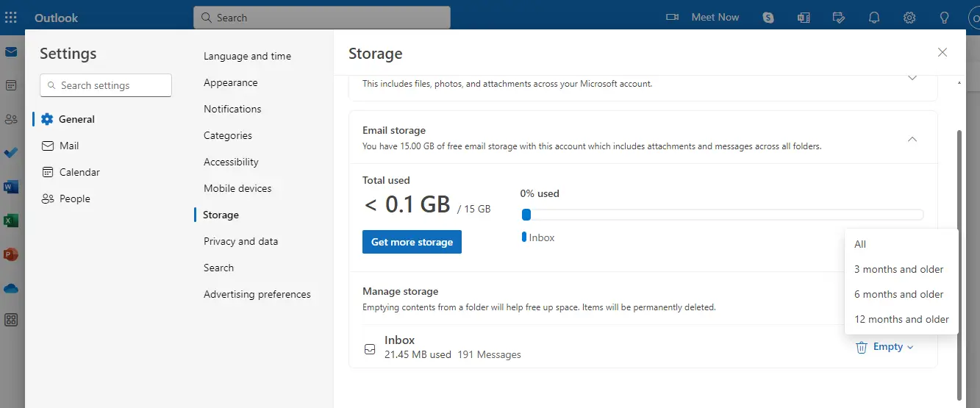Click the Manage storage heading
Screen dimensions: 980x408
[x=400, y=291]
